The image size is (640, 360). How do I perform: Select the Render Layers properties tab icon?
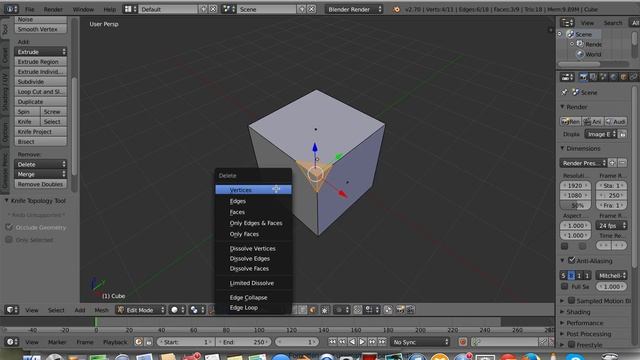pos(593,76)
